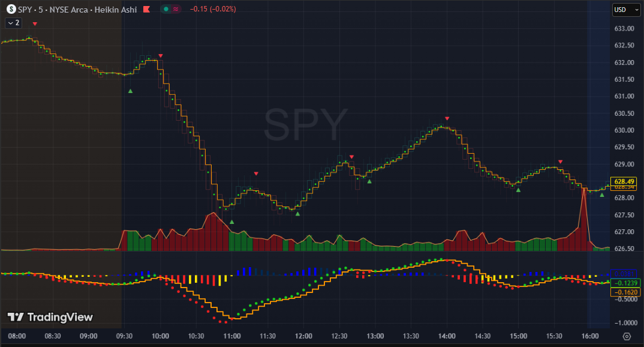Click the green market status dot
644x347 pixels.
[x=165, y=10]
